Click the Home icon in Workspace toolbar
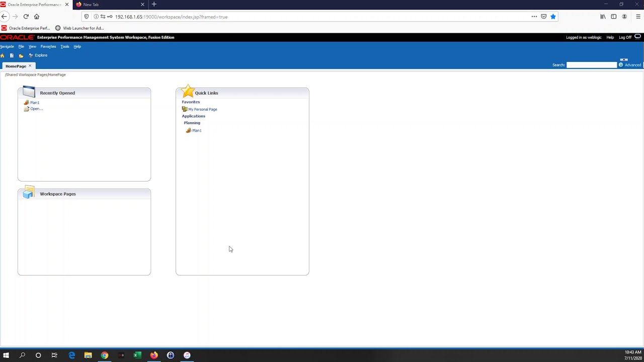 (x=3, y=55)
